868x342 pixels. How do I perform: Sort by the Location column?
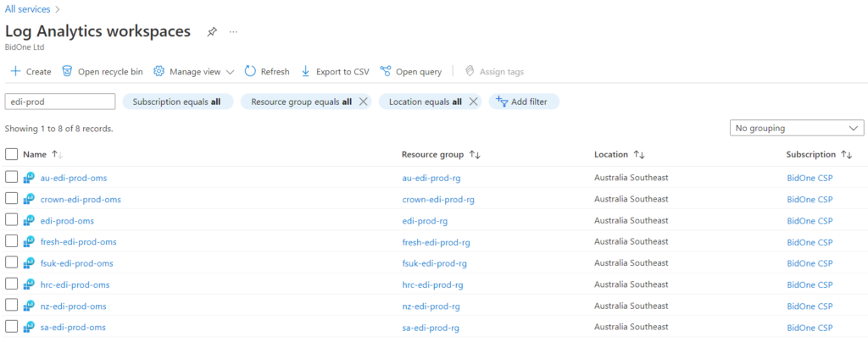click(x=620, y=155)
